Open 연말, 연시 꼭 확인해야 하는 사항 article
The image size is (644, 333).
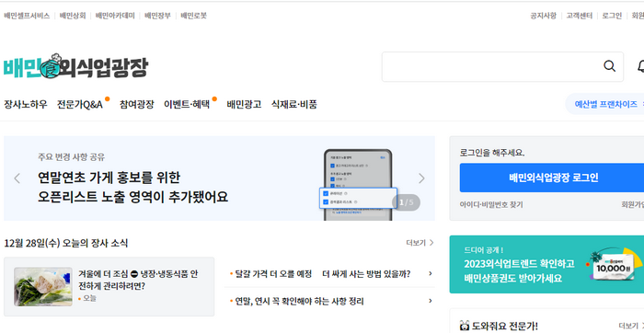[x=299, y=302]
